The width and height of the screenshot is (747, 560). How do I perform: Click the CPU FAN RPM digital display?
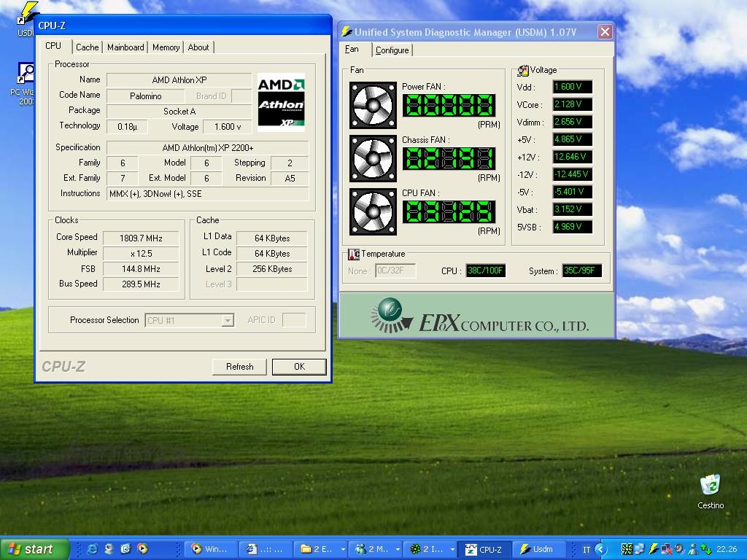pyautogui.click(x=449, y=212)
